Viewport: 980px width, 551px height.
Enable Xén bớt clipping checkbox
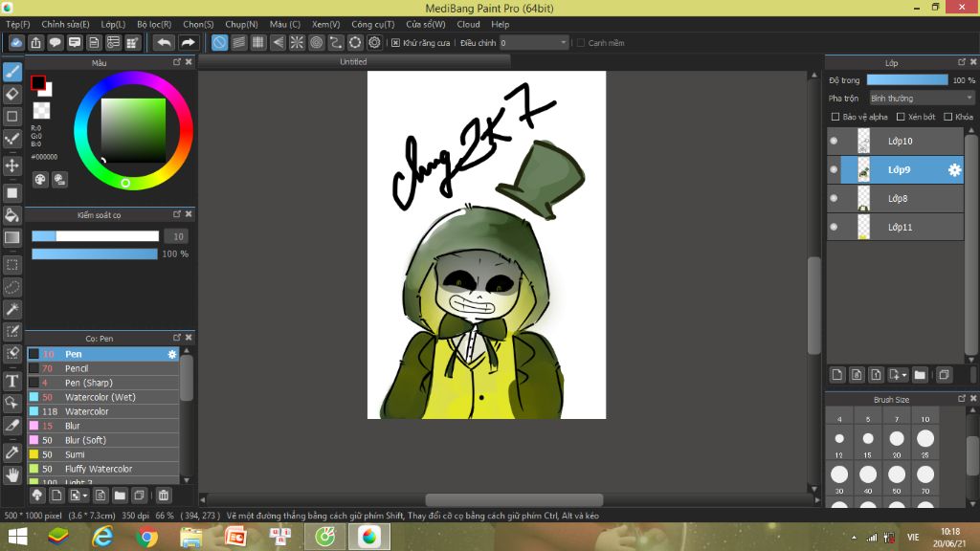(901, 117)
